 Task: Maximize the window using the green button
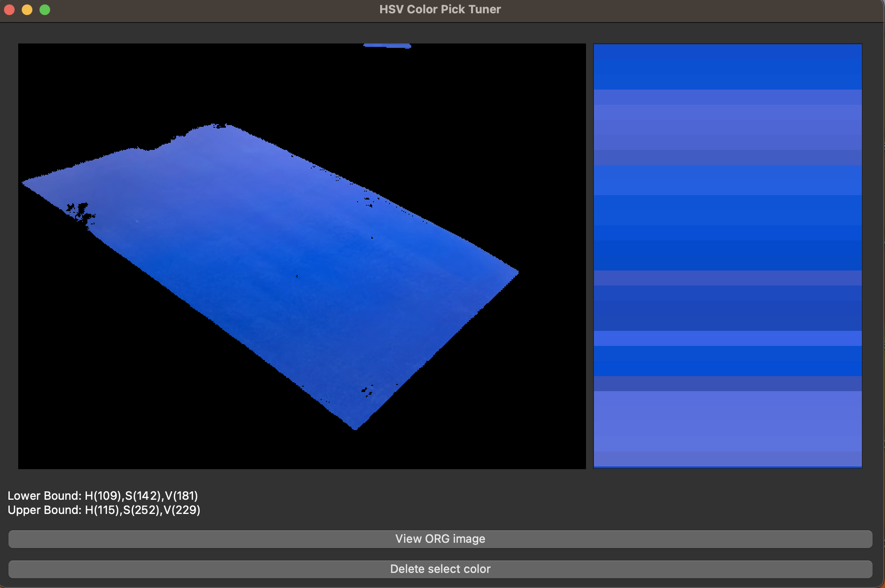(45, 10)
